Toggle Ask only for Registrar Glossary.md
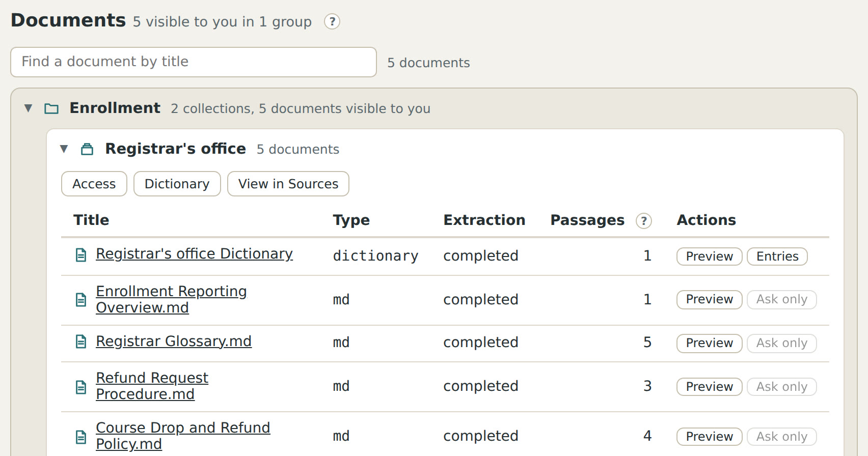This screenshot has height=456, width=868. click(x=782, y=343)
